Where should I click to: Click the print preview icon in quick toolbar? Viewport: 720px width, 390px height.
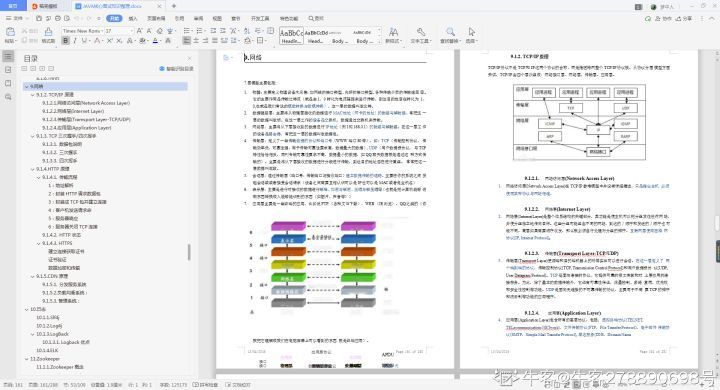pos(67,18)
